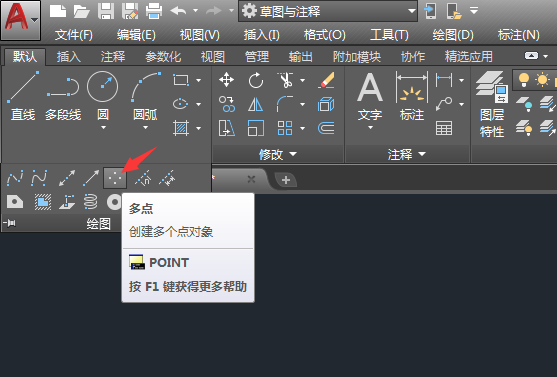
Task: Undo the last action
Action: pos(178,11)
